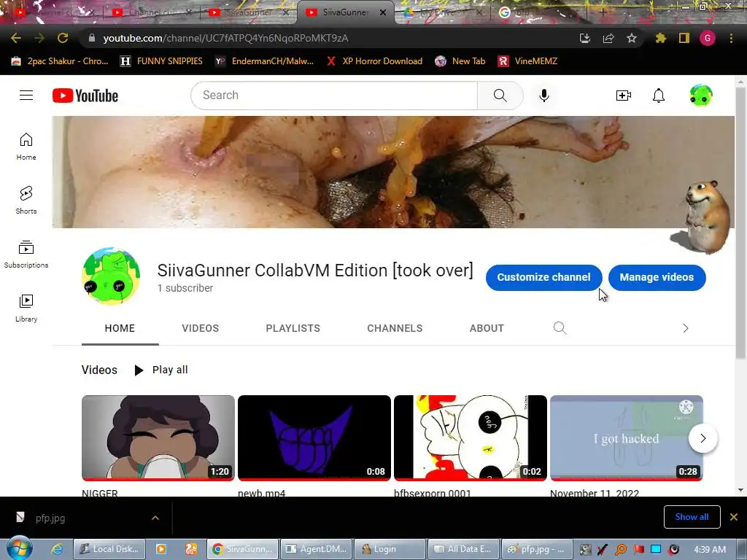Open VineMEMZ bookmark
This screenshot has height=560, width=747.
click(527, 61)
